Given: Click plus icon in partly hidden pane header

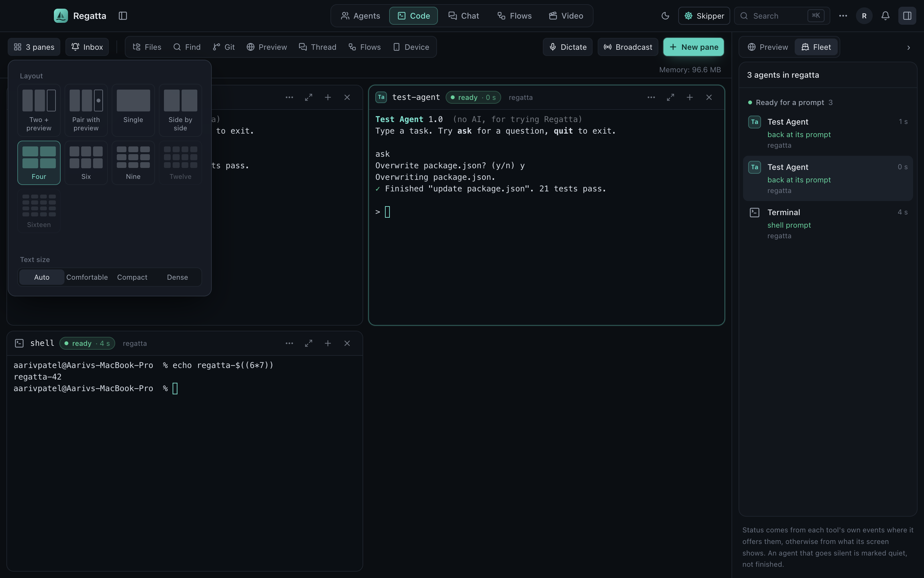Looking at the screenshot, I should click(328, 98).
